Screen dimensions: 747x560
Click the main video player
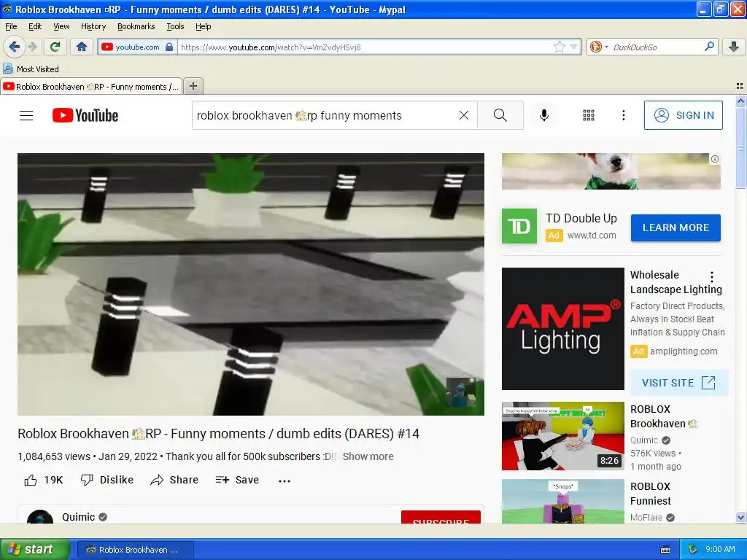[x=251, y=284]
